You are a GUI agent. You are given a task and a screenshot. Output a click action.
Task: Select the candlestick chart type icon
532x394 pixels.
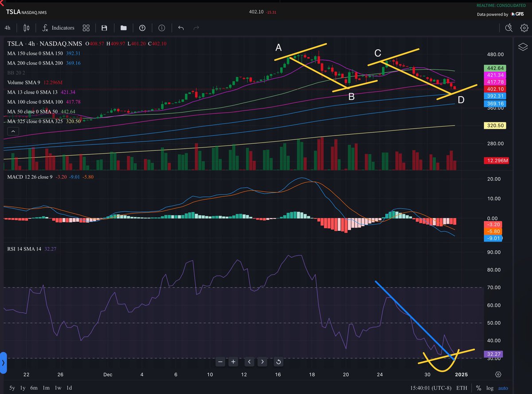26,28
